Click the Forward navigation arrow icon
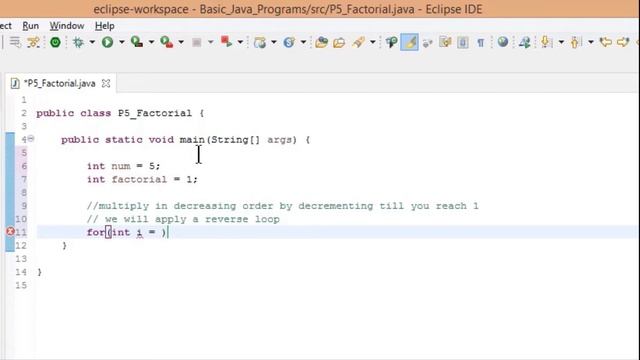 point(623,42)
